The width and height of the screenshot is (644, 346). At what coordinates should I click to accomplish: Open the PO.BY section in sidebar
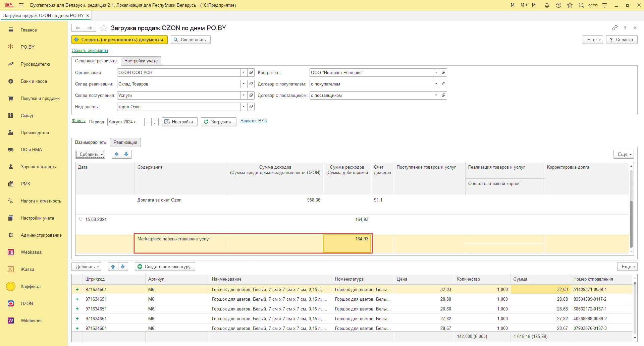28,47
